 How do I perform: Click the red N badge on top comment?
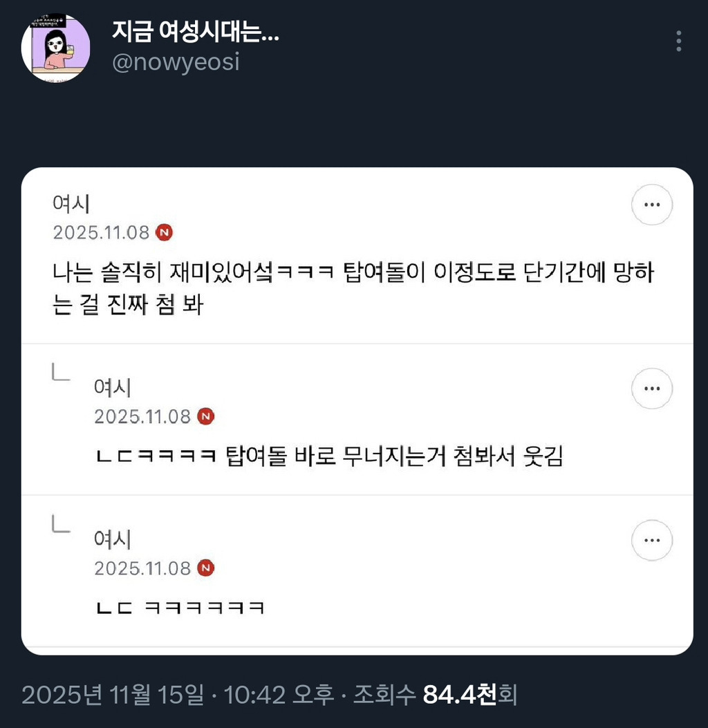pos(165,232)
